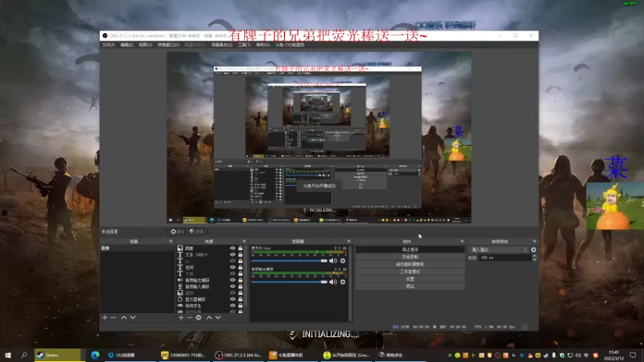The height and width of the screenshot is (362, 644).
Task: Move scene down in the Scenes panel
Action: (x=133, y=317)
